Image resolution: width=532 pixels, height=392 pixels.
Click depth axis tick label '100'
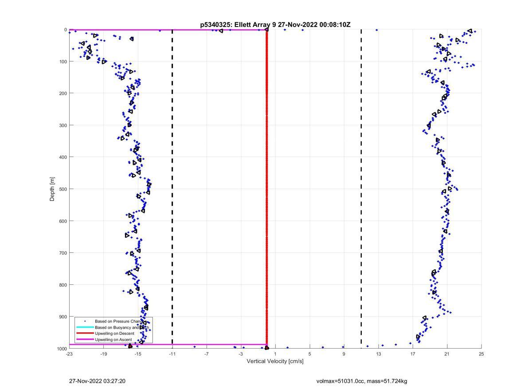tap(63, 62)
